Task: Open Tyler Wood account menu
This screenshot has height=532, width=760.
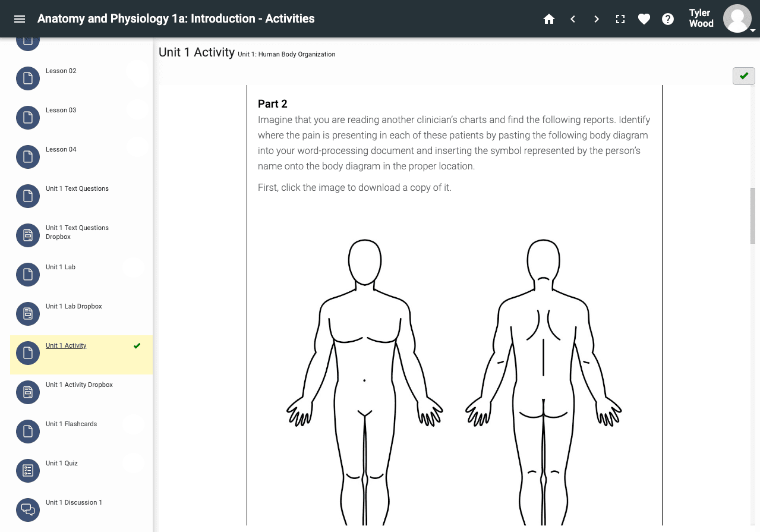Action: click(701, 18)
